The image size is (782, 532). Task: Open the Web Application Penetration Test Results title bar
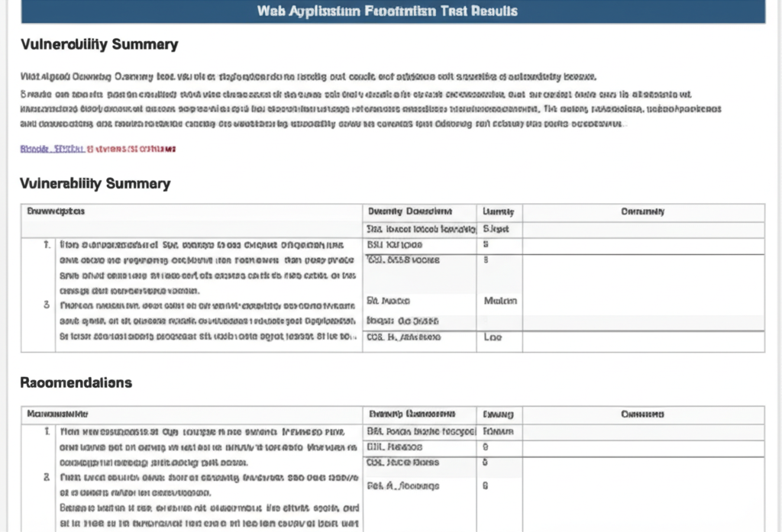pos(391,11)
